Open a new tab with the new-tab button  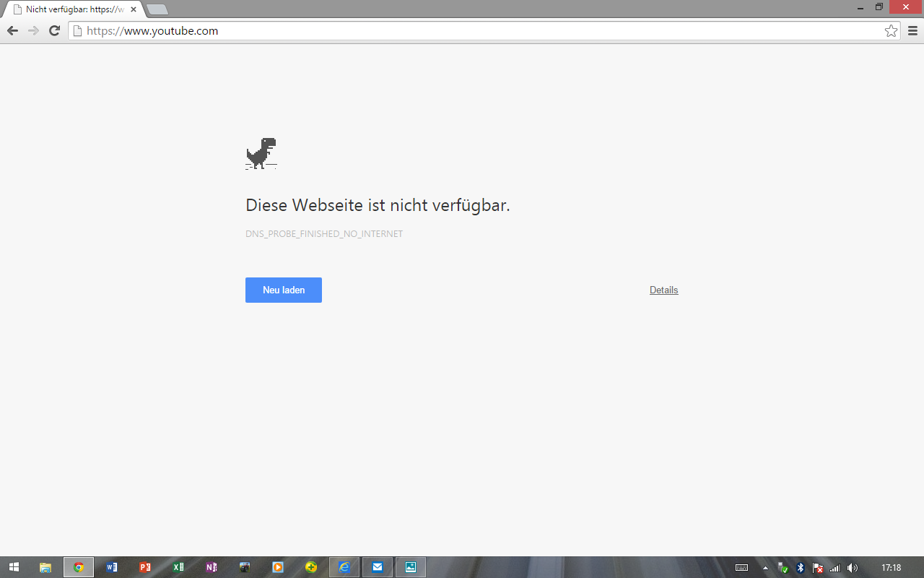click(157, 9)
